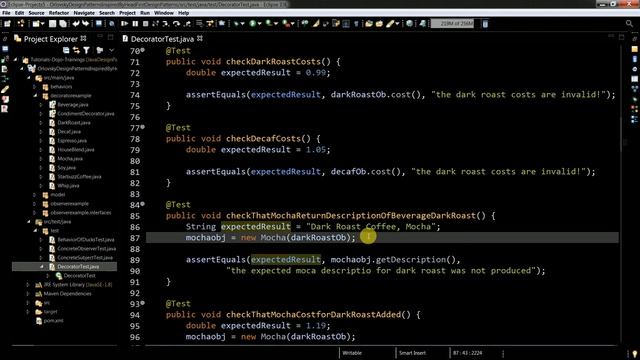Collapse the decoratorexample package node
The width and height of the screenshot is (640, 360).
[x=36, y=96]
